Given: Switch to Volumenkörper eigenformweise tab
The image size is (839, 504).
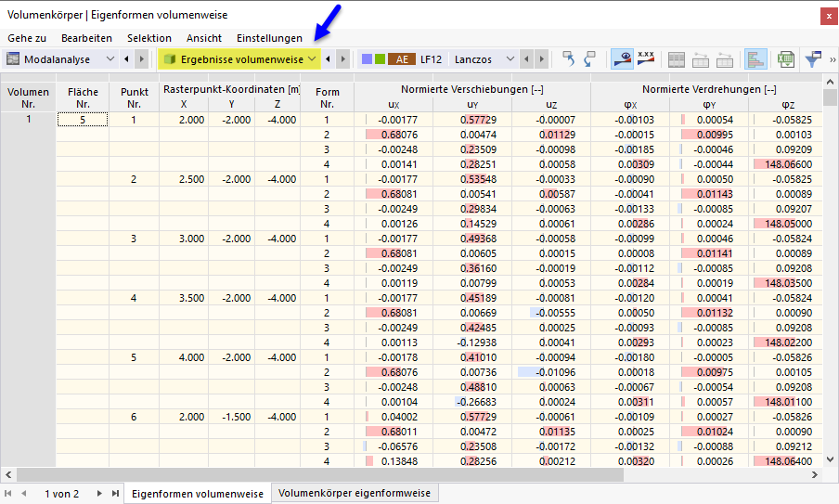Looking at the screenshot, I should pyautogui.click(x=355, y=493).
